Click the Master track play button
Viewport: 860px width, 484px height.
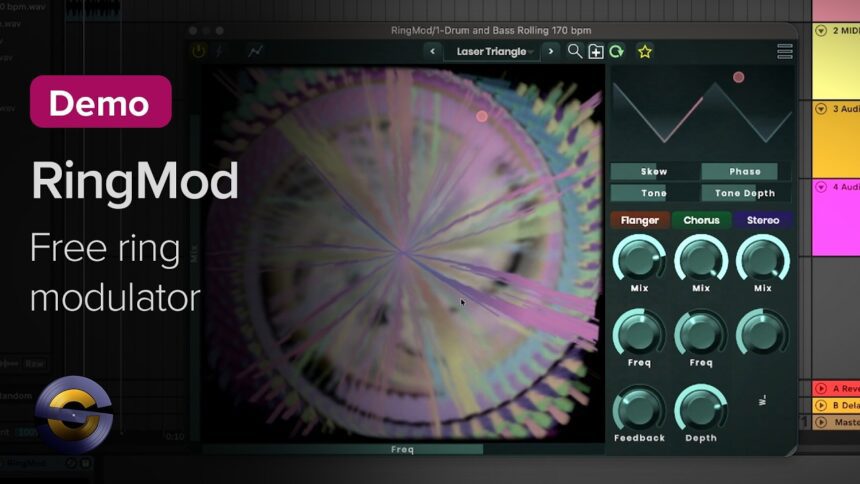(821, 422)
